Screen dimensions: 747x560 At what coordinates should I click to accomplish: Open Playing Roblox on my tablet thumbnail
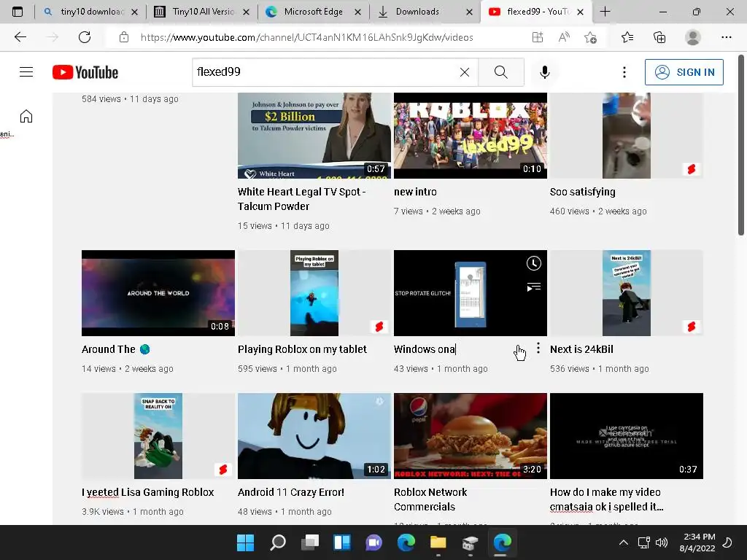[314, 293]
